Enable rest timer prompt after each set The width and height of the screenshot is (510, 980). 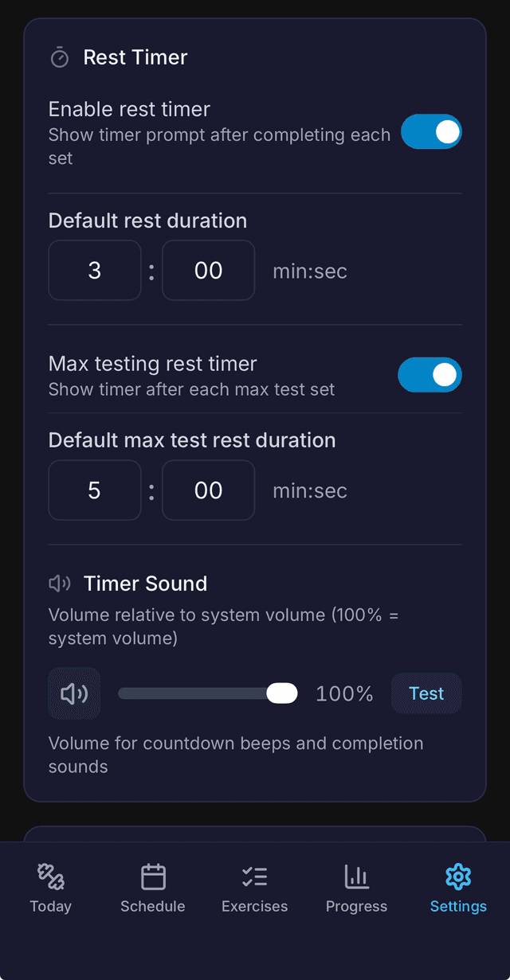click(x=430, y=132)
